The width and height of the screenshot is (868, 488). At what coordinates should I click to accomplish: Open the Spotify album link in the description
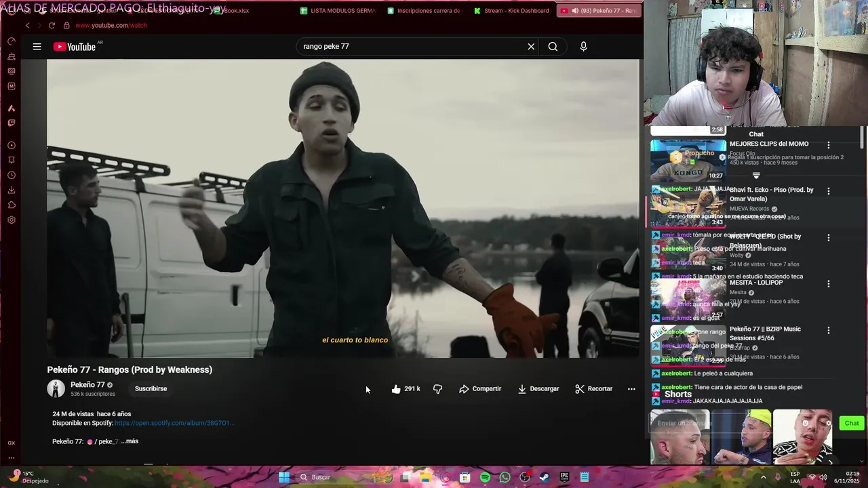[174, 423]
